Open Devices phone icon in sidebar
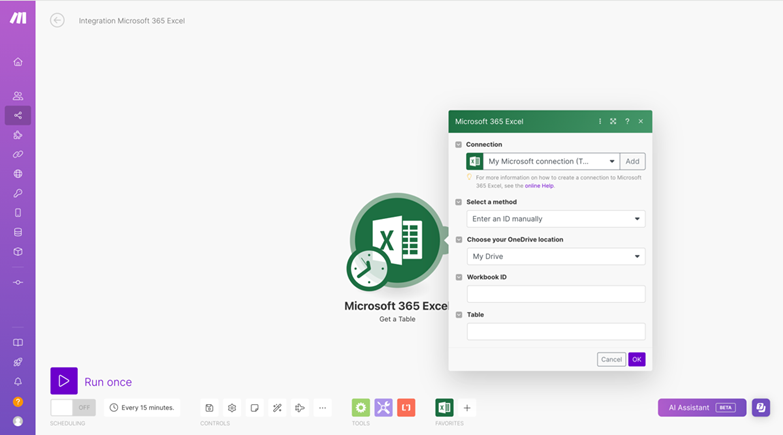 18,213
